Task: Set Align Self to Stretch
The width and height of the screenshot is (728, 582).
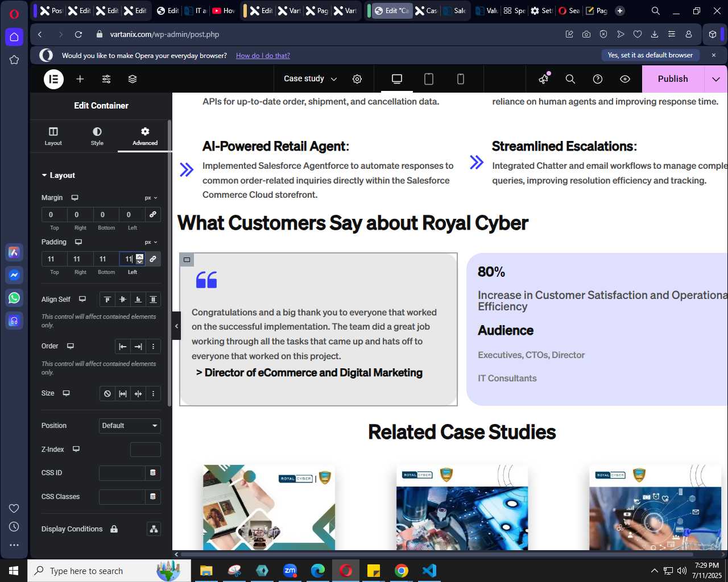Action: tap(153, 300)
